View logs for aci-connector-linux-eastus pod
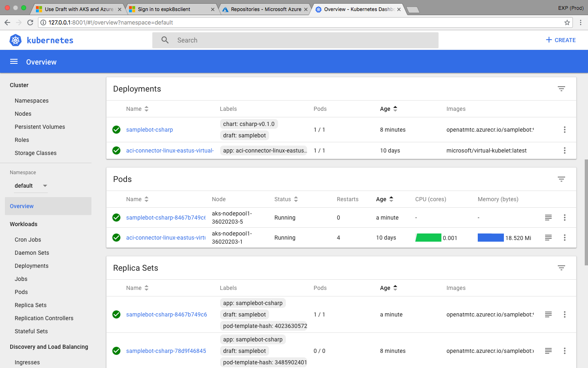This screenshot has height=368, width=588. [x=548, y=238]
